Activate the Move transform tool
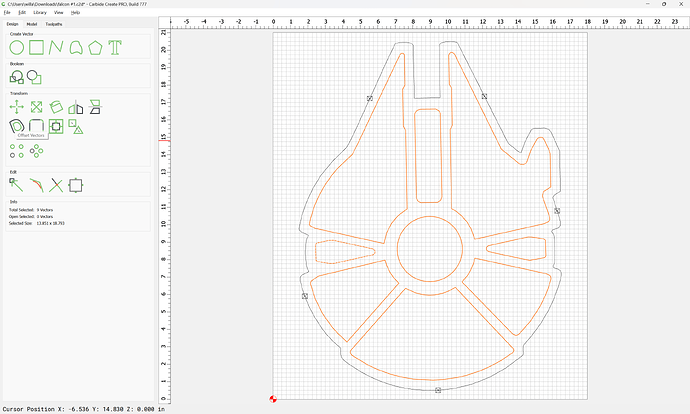The image size is (690, 414). coord(17,107)
